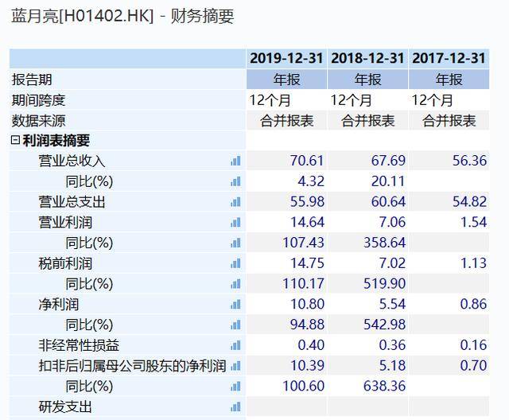Click the 报告期 row label
The image size is (509, 420).
point(32,80)
